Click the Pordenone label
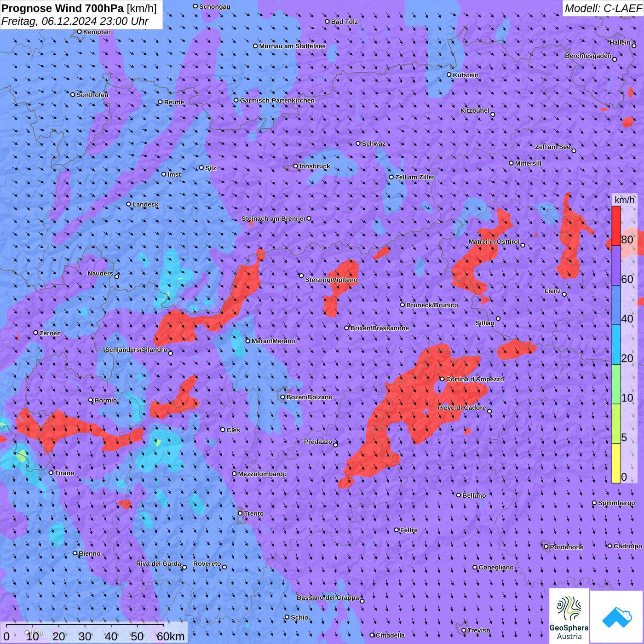The height and width of the screenshot is (644, 644). [x=567, y=547]
